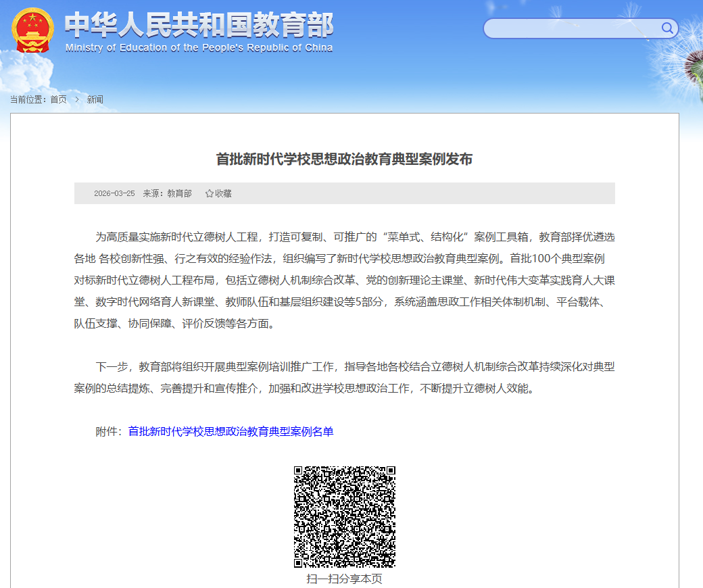
Task: Click the publish date 2026-03-25
Action: click(x=114, y=193)
